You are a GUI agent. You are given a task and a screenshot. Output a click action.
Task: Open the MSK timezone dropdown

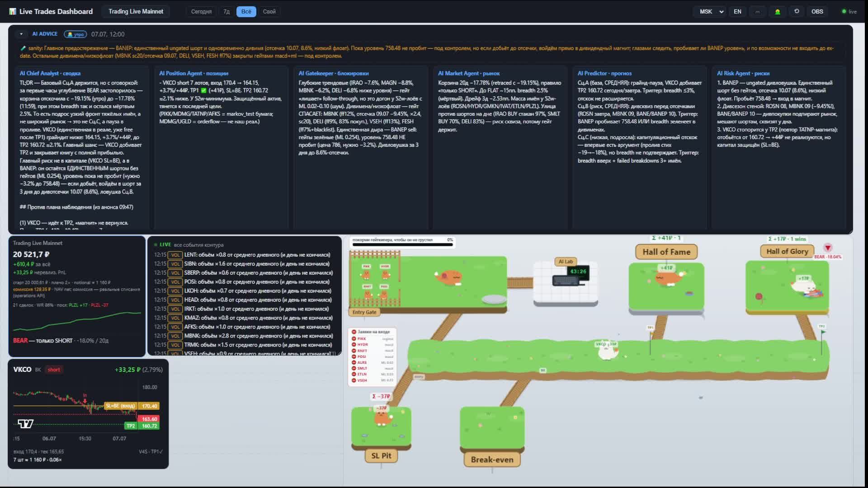point(709,11)
